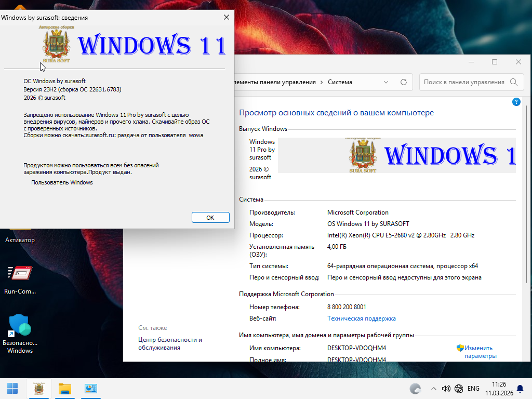Open the Техническая поддержка link
The image size is (532, 399).
[361, 318]
